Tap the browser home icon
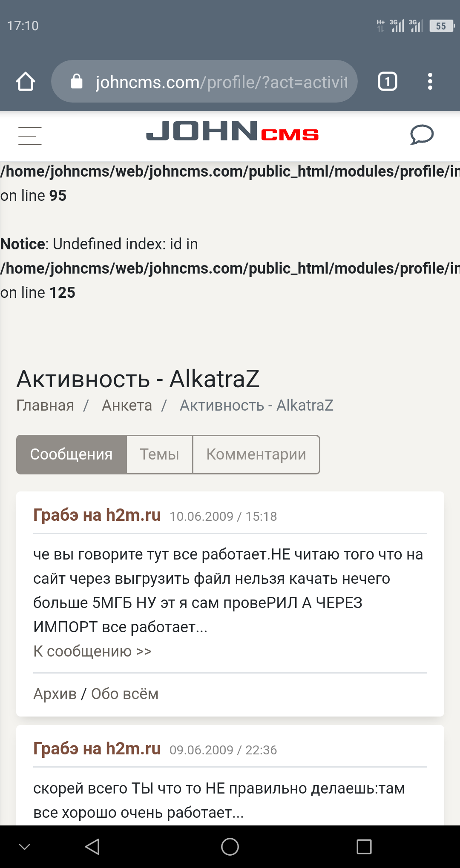The image size is (460, 868). (26, 81)
